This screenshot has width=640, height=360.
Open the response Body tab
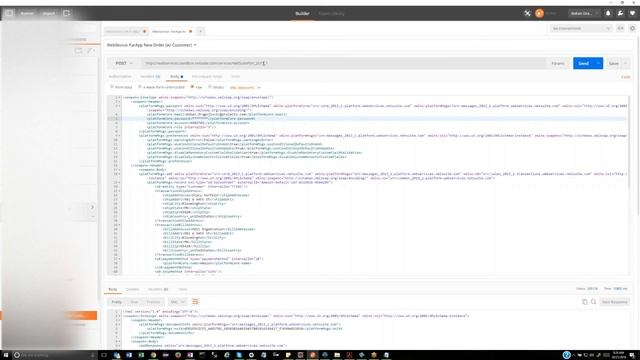click(x=113, y=289)
